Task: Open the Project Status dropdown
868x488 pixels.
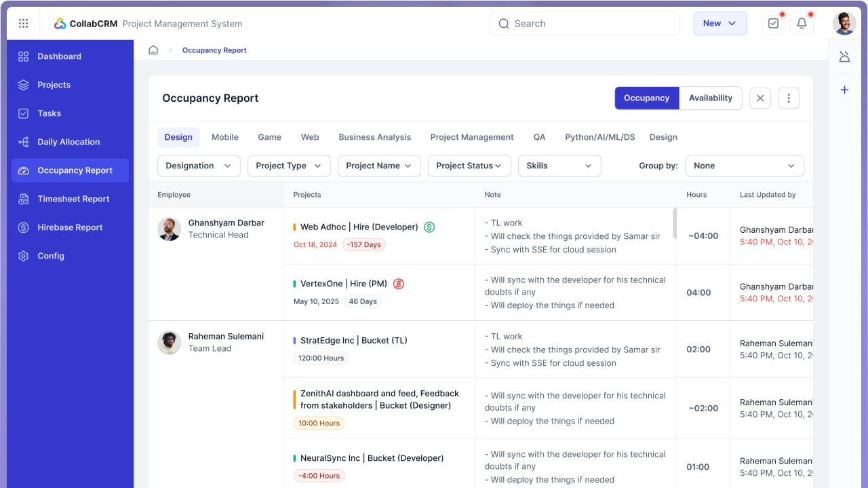Action: pyautogui.click(x=469, y=166)
